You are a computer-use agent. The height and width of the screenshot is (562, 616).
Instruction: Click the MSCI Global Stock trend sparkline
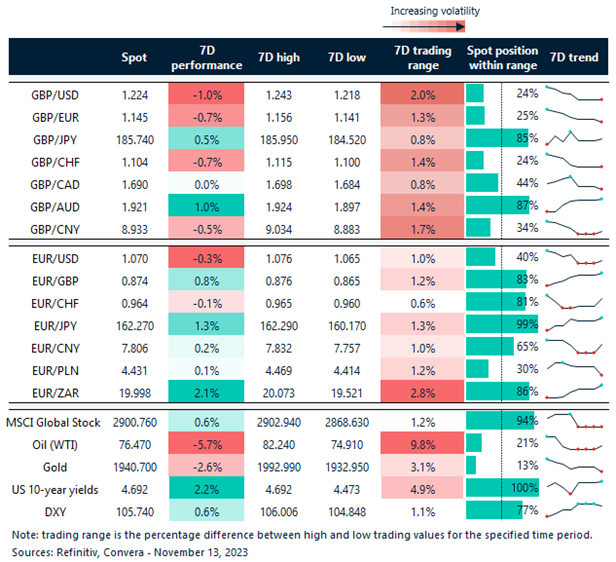click(x=575, y=419)
